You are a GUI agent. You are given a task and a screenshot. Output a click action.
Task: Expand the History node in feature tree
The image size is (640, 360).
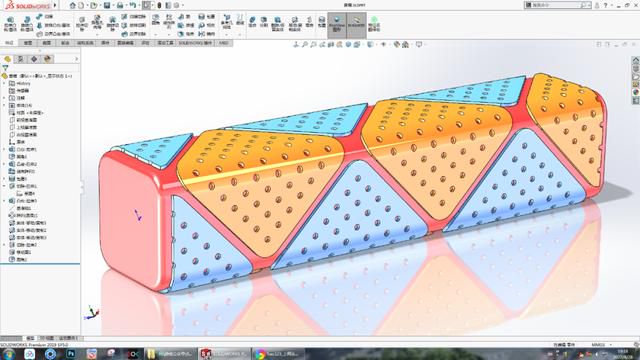(x=4, y=83)
